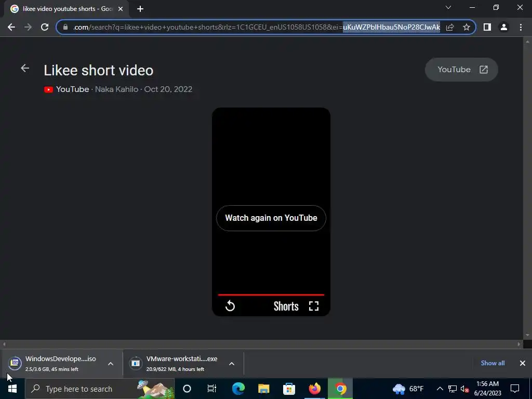Image resolution: width=532 pixels, height=399 pixels.
Task: Open the Windows Start menu
Action: tap(12, 389)
